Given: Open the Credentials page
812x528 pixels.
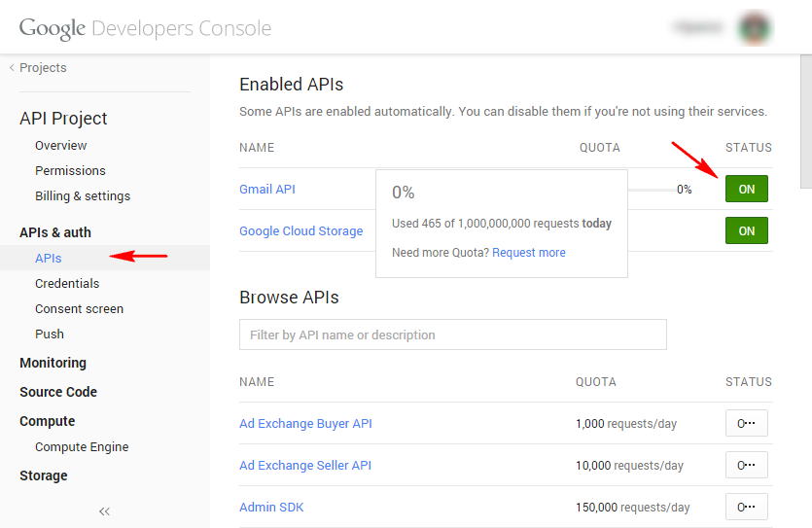Looking at the screenshot, I should tap(67, 284).
